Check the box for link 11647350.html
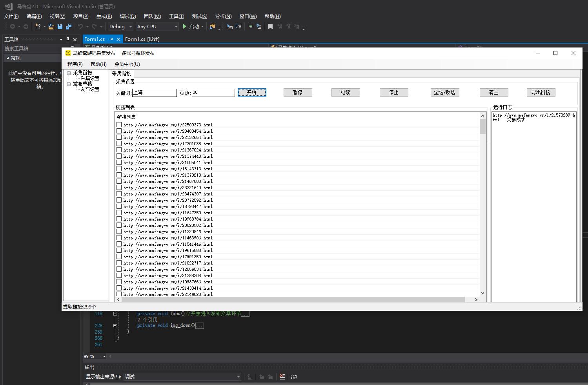 pos(119,213)
